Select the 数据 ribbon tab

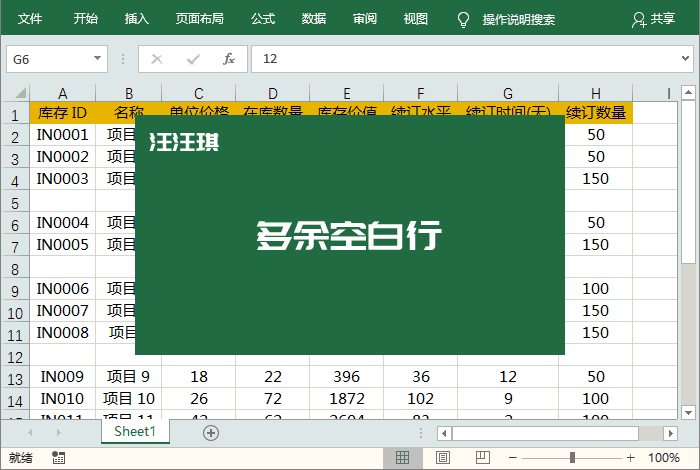tap(314, 19)
